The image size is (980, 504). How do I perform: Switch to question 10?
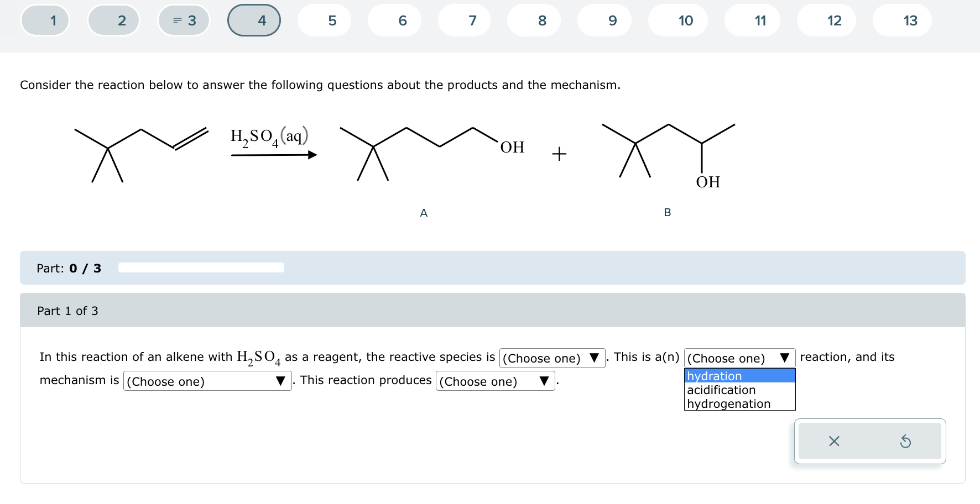pos(677,20)
